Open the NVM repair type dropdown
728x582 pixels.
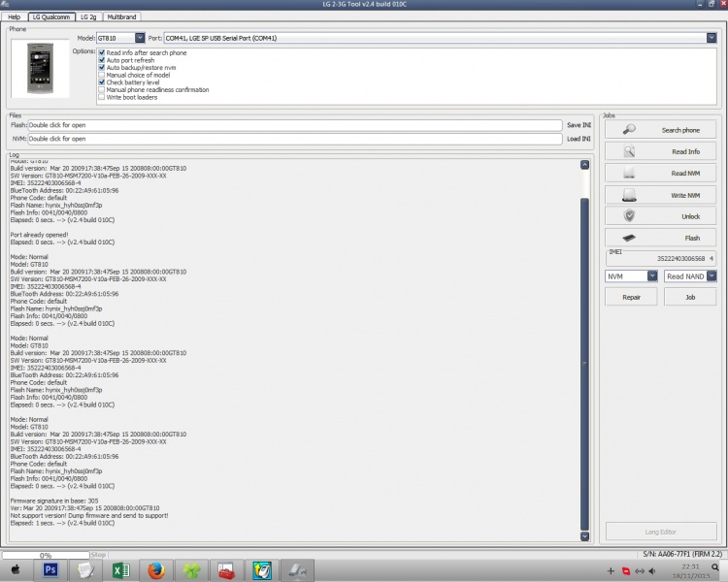click(x=652, y=276)
